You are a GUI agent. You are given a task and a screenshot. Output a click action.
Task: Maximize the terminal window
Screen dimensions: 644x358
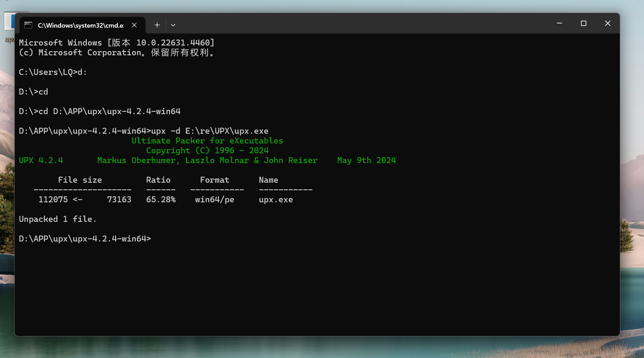(x=583, y=23)
